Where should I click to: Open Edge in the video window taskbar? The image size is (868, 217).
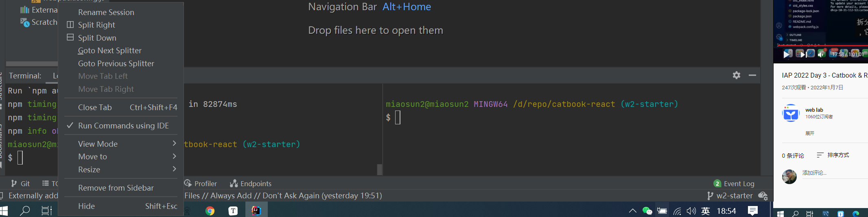click(856, 214)
